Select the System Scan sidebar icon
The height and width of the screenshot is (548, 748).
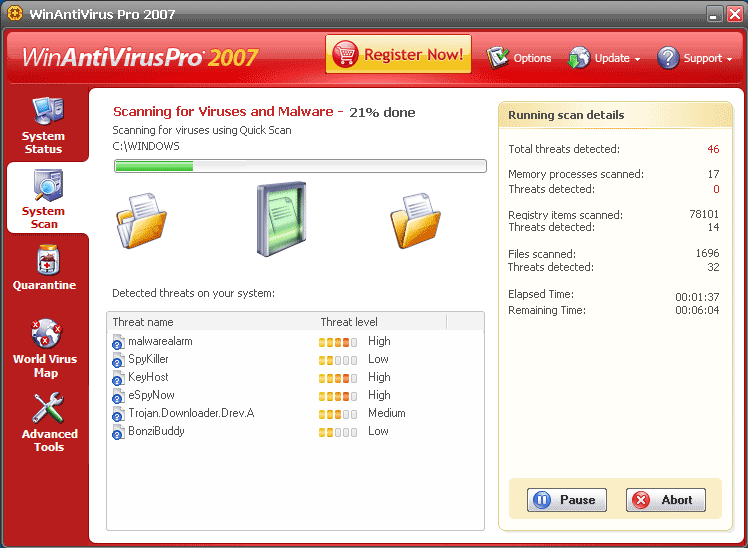tap(44, 197)
